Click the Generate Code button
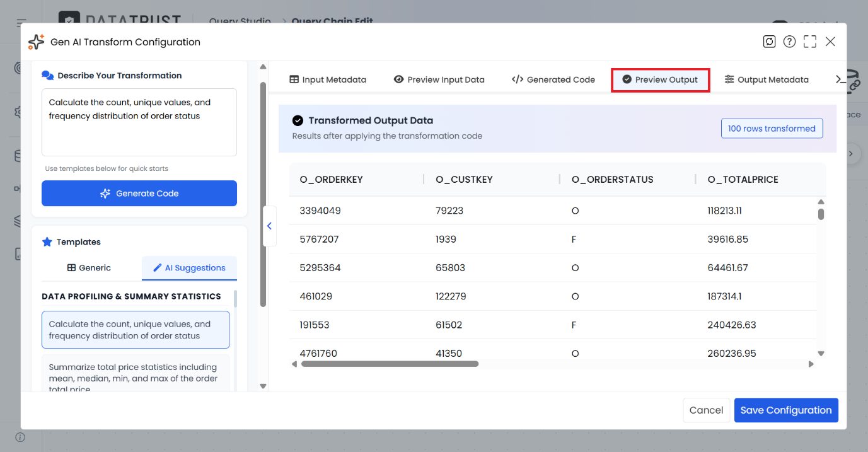Image resolution: width=868 pixels, height=452 pixels. pyautogui.click(x=139, y=194)
